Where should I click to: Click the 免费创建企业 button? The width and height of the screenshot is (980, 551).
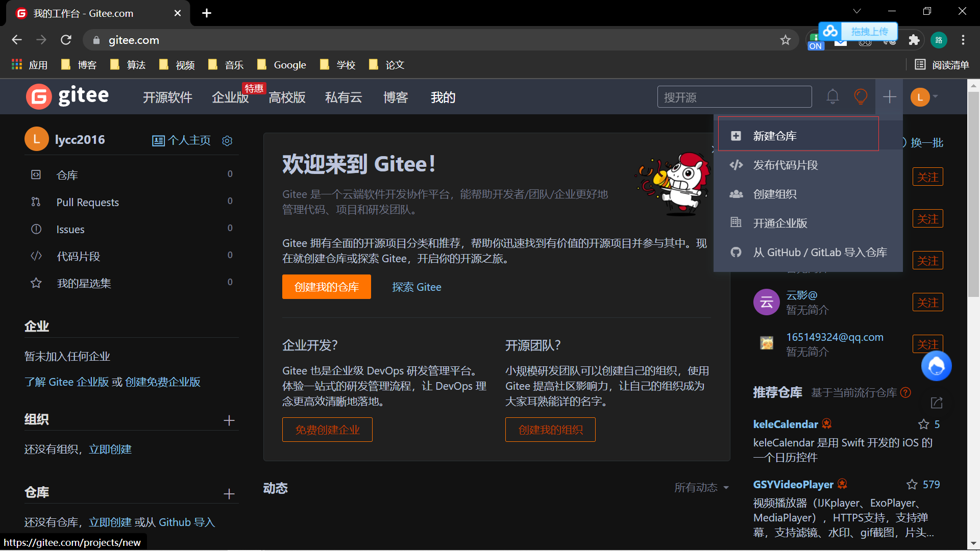(x=327, y=430)
